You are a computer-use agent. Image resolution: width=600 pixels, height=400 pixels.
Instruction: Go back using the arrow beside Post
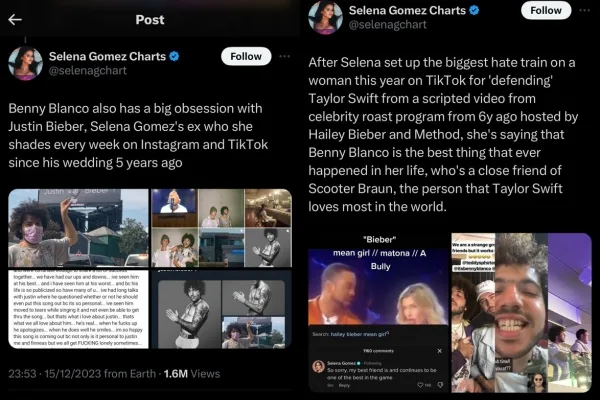(x=15, y=20)
